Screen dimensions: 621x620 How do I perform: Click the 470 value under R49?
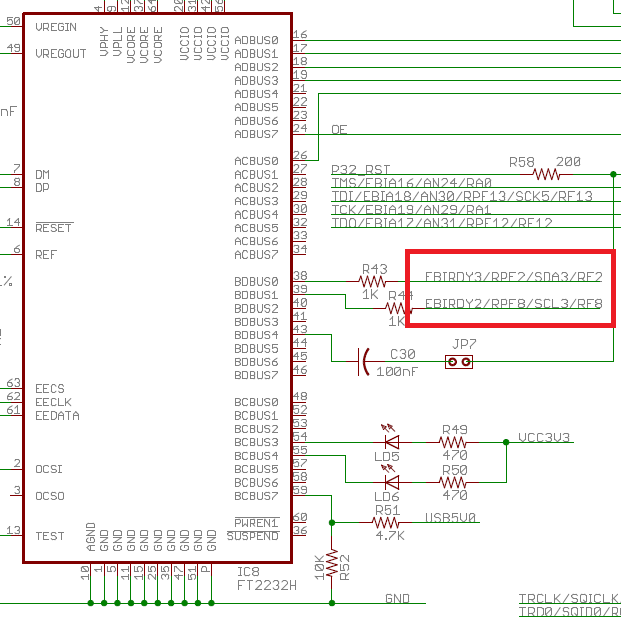455,455
